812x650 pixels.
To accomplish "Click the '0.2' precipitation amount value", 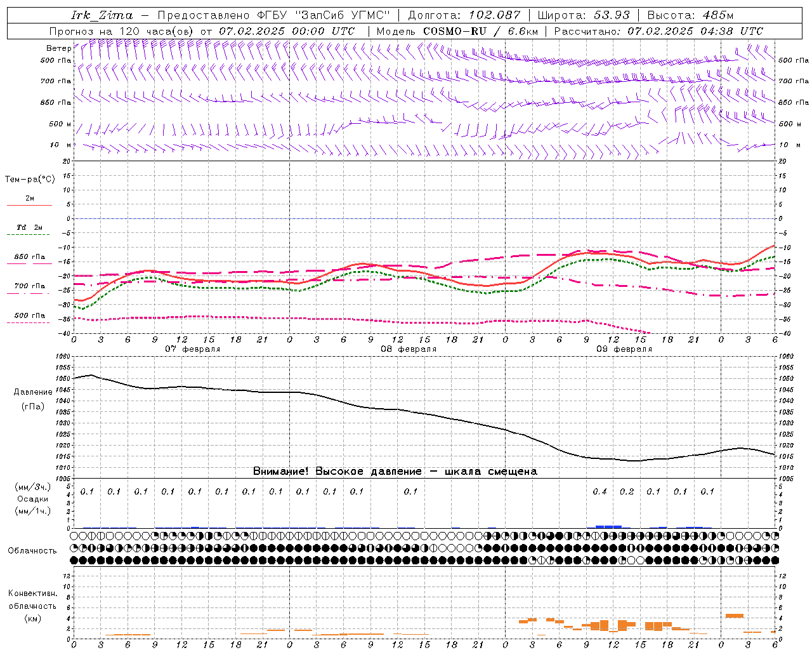I will [627, 491].
